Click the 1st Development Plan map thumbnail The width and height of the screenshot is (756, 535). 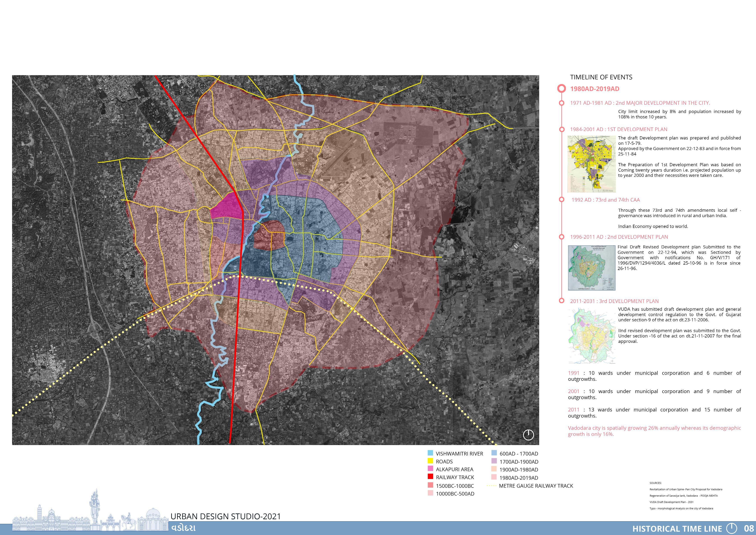point(591,164)
